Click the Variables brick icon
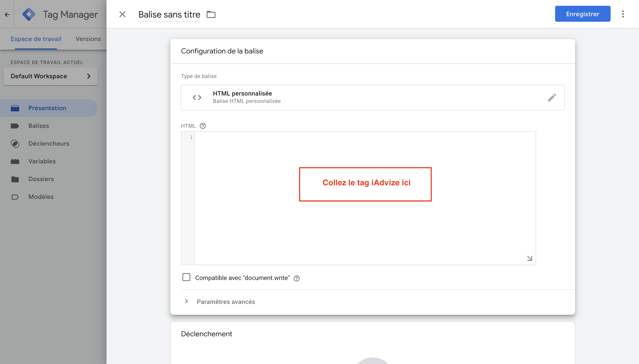 point(15,162)
